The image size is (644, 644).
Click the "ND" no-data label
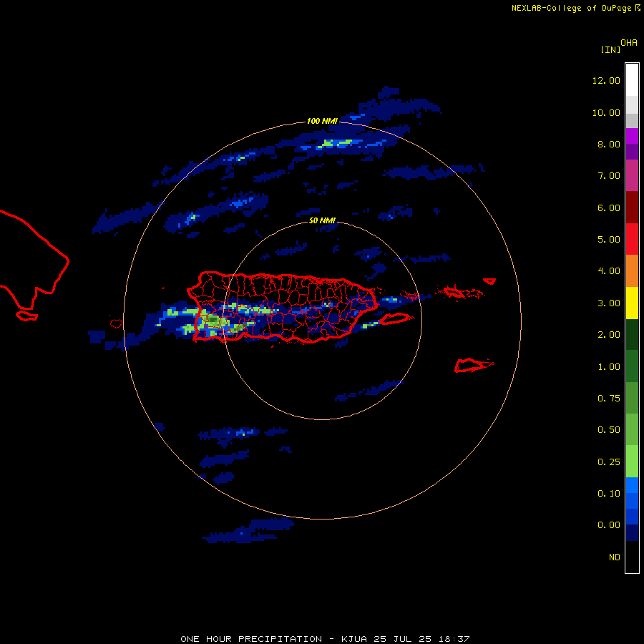615,557
